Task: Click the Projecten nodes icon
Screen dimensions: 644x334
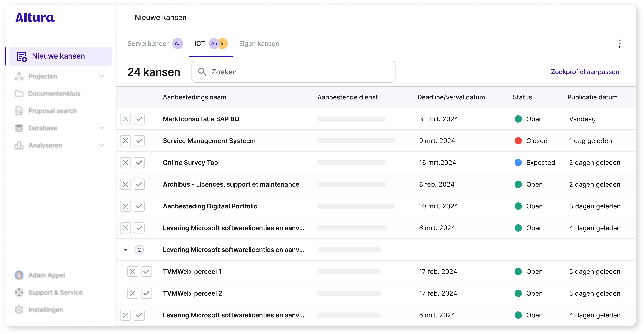Action: point(19,76)
